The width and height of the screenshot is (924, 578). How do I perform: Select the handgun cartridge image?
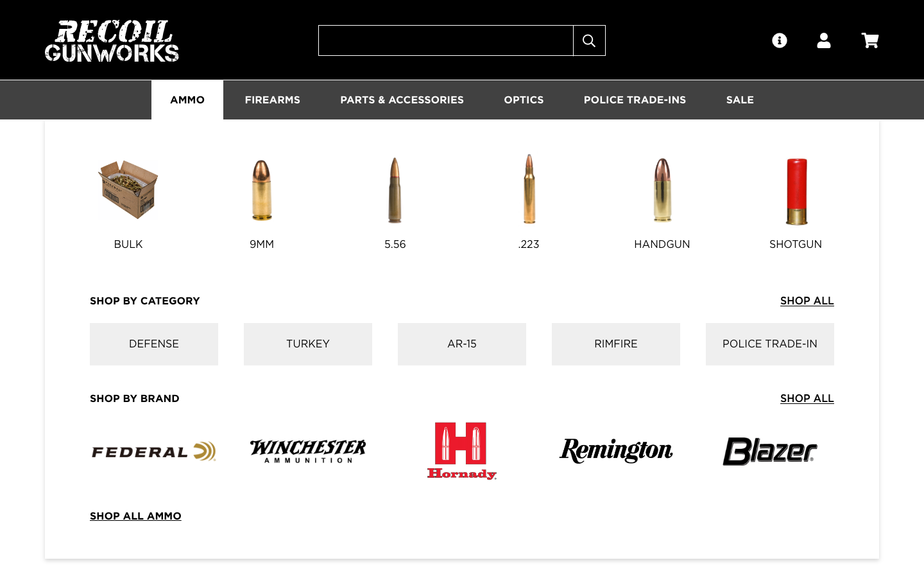[662, 190]
